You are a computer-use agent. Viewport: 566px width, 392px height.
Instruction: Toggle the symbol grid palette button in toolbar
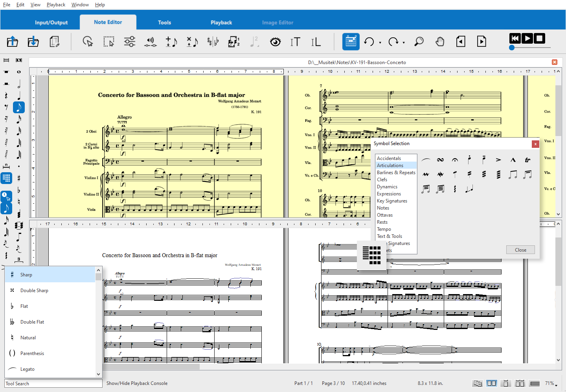pyautogui.click(x=351, y=41)
